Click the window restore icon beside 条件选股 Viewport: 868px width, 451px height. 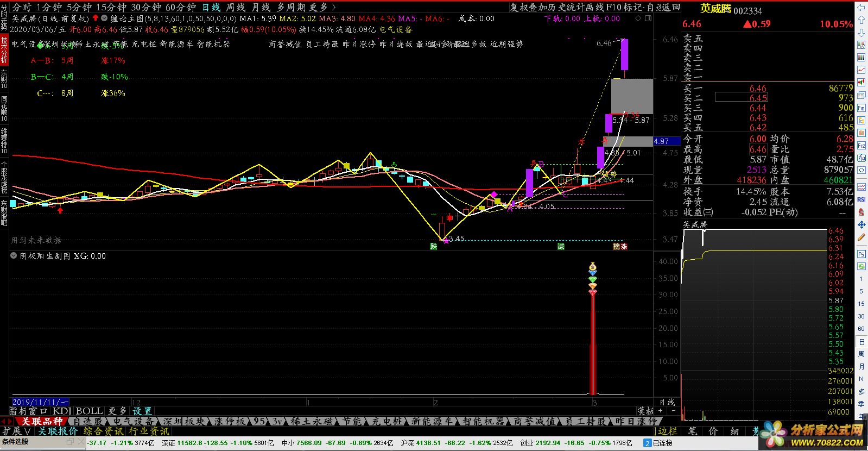click(x=70, y=442)
